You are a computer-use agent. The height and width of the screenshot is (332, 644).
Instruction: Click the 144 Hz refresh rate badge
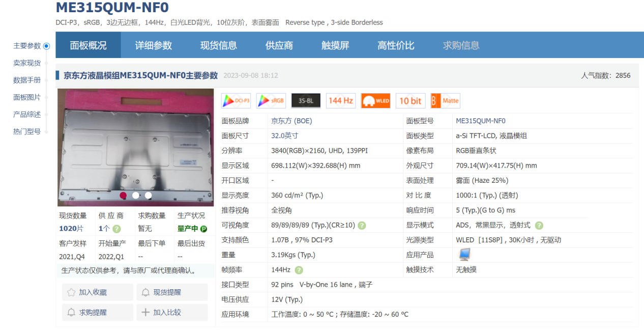click(341, 100)
